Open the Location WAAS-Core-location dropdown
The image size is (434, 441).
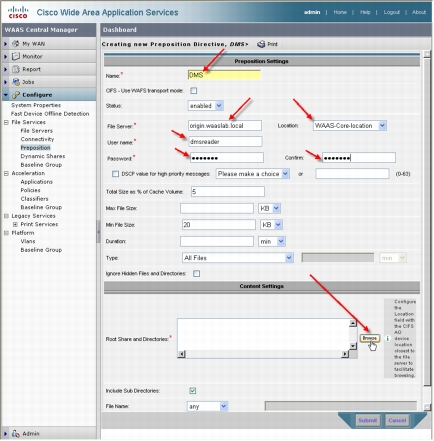[x=349, y=126]
